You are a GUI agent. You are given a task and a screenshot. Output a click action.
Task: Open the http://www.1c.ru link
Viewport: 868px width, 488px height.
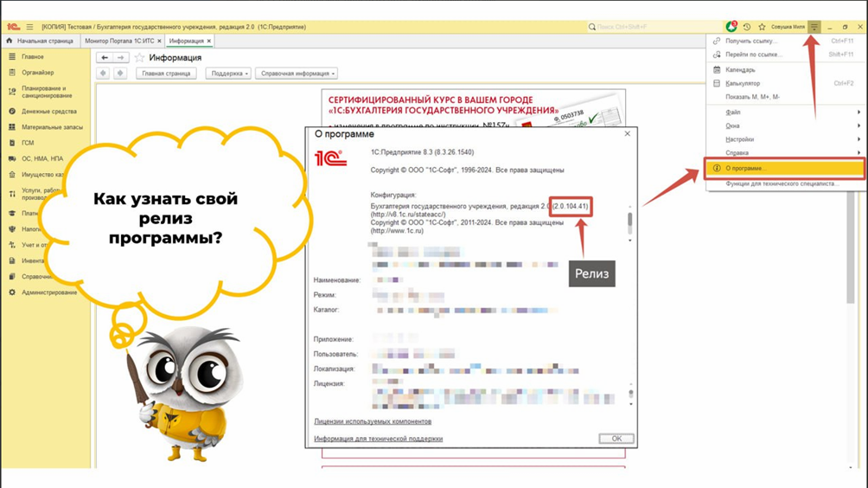tap(397, 230)
